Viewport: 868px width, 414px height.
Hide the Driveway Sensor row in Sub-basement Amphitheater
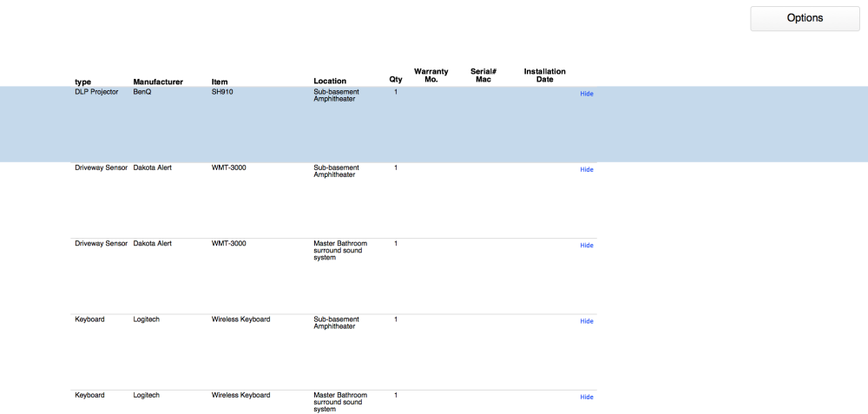tap(586, 170)
